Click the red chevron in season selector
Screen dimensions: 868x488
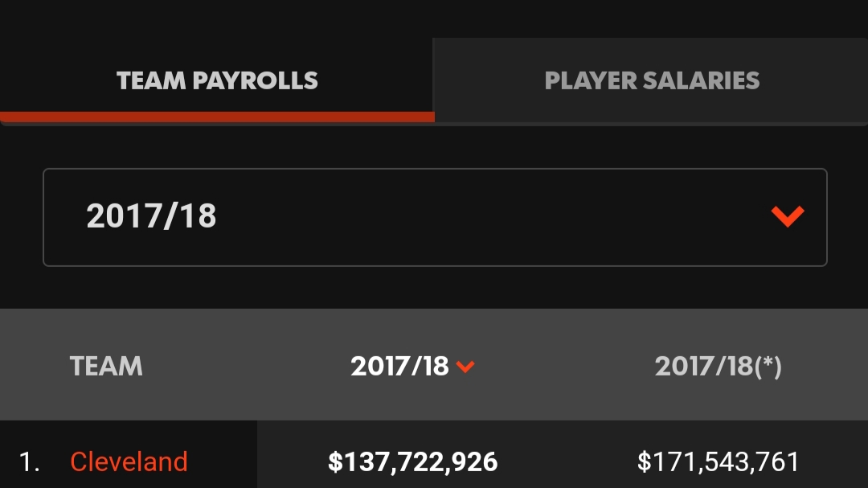[787, 216]
